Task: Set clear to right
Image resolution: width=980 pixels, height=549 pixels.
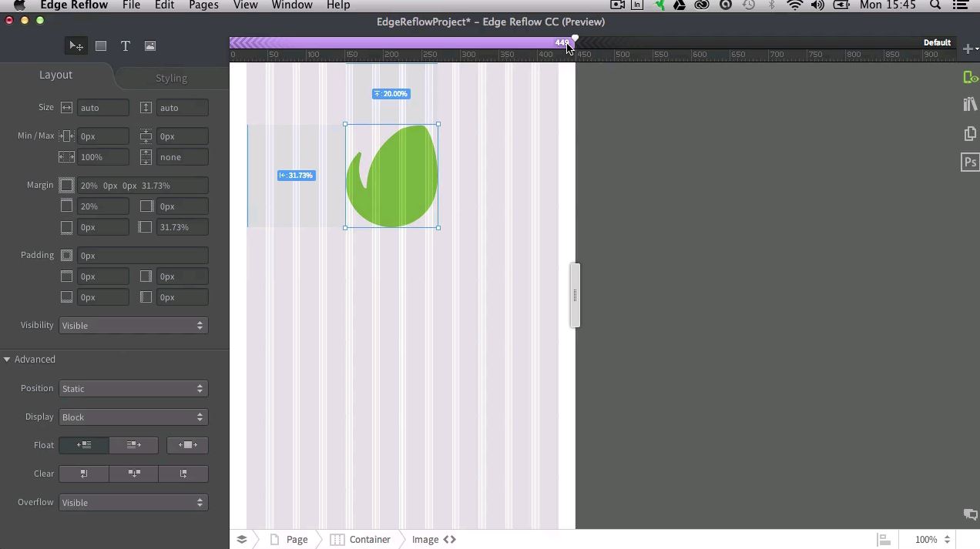Action: (183, 474)
